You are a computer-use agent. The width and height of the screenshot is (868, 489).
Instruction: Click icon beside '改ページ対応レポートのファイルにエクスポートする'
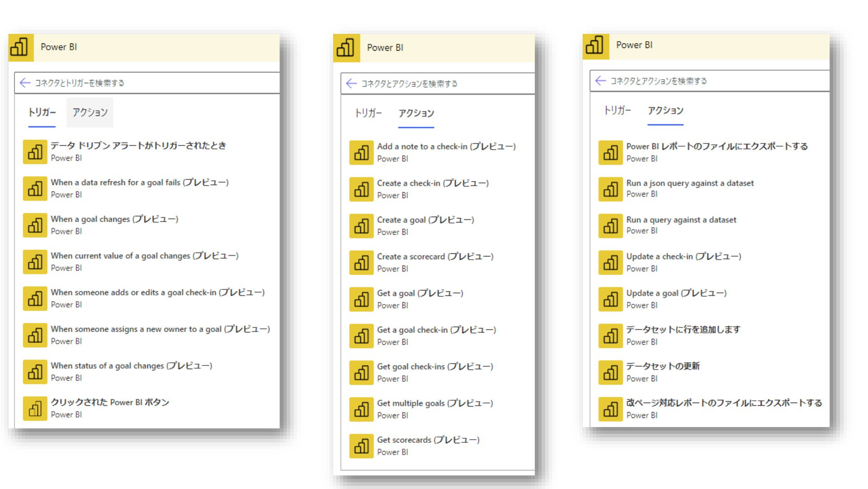click(x=611, y=409)
